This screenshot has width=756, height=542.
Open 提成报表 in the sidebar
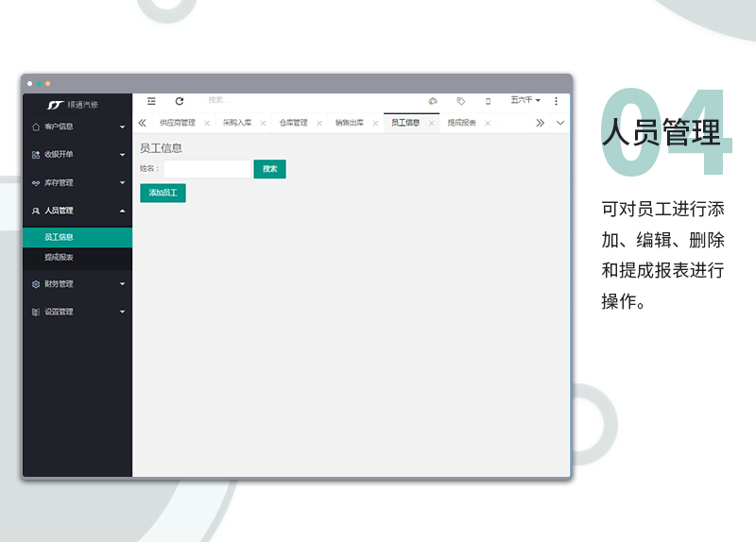pyautogui.click(x=77, y=257)
